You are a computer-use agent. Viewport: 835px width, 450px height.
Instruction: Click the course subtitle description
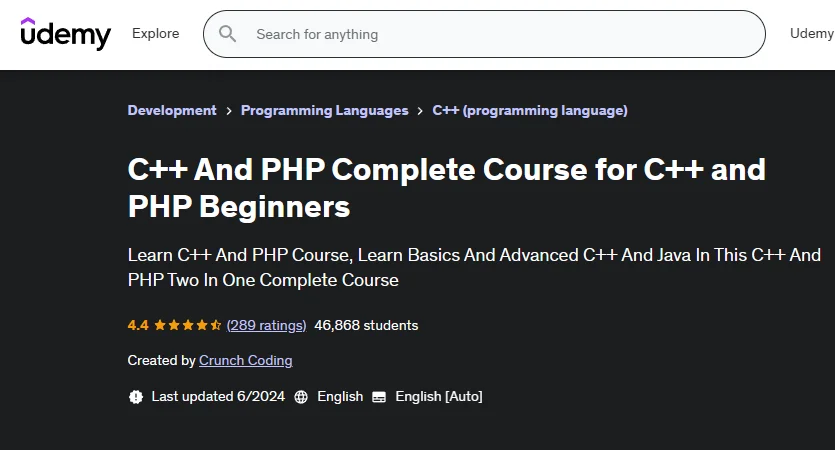tap(474, 267)
